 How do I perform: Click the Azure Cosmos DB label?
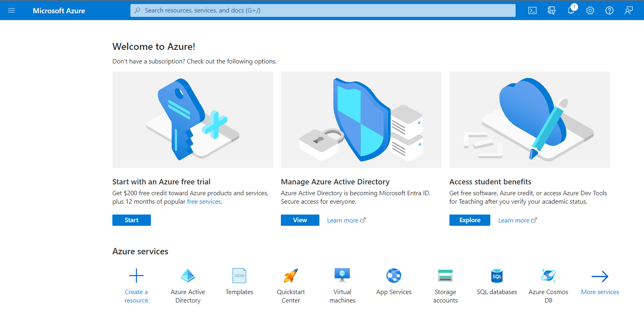(549, 296)
